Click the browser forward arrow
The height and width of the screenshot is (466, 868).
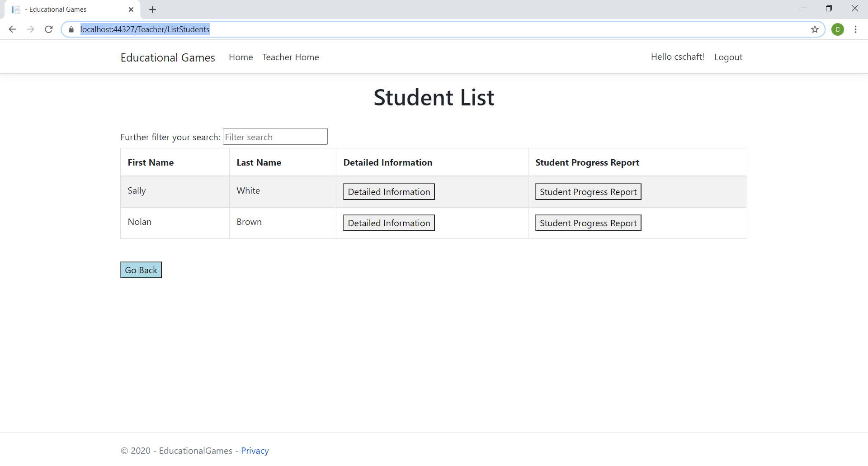30,29
